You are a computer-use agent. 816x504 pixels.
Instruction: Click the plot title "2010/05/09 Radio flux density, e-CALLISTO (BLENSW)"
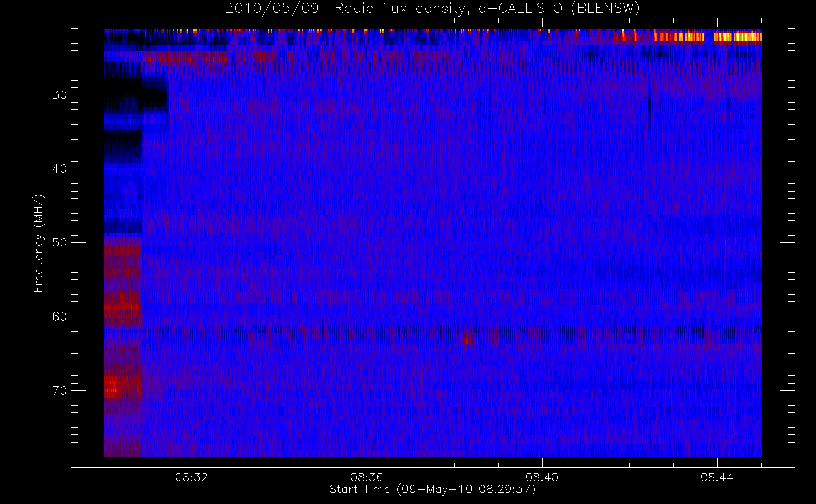(433, 9)
